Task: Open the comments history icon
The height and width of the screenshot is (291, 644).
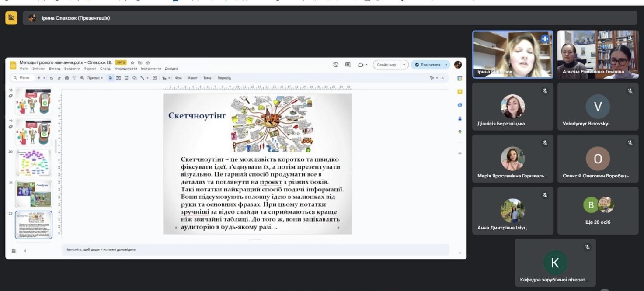Action: click(x=348, y=65)
